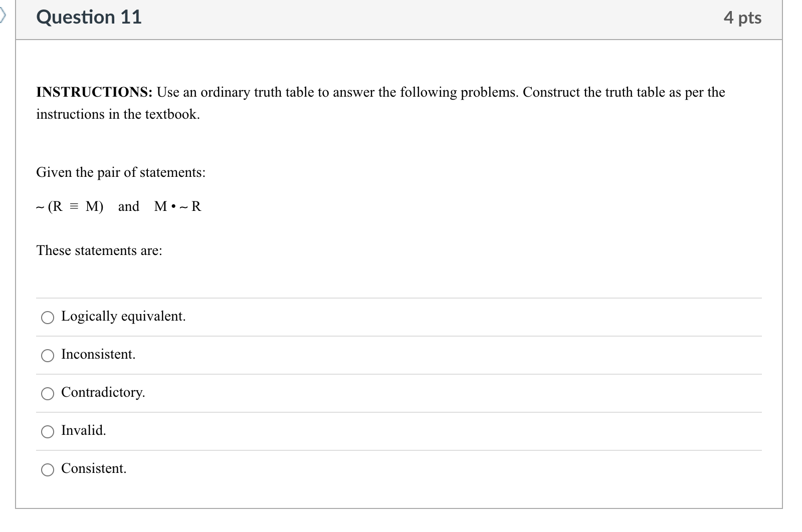Click the 'Consistent.' answer text
802x532 pixels.
pyautogui.click(x=94, y=469)
